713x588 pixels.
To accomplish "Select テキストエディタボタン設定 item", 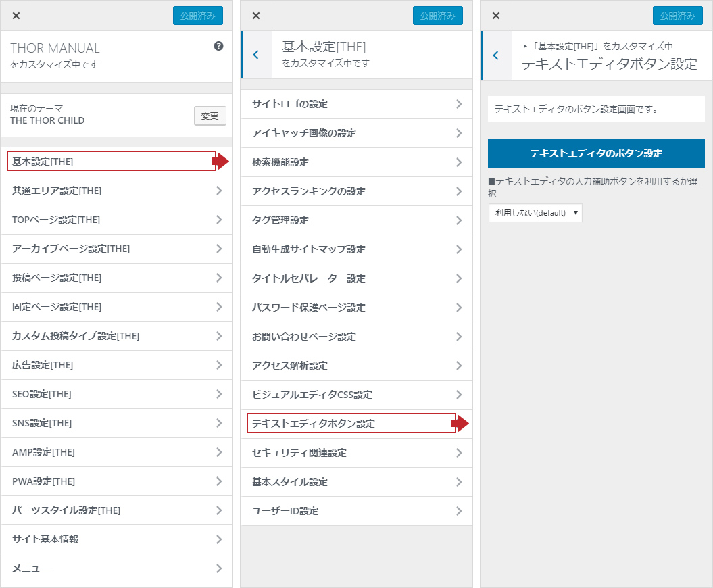I will (351, 424).
